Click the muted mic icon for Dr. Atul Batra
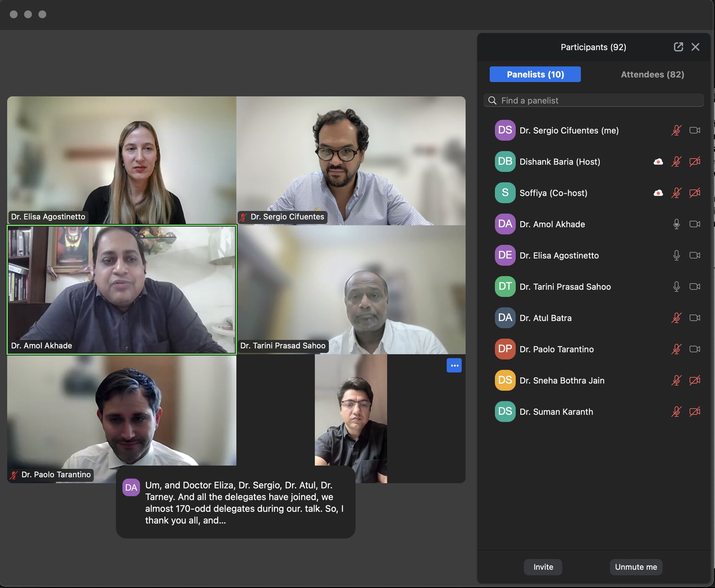This screenshot has width=715, height=588. coord(676,318)
